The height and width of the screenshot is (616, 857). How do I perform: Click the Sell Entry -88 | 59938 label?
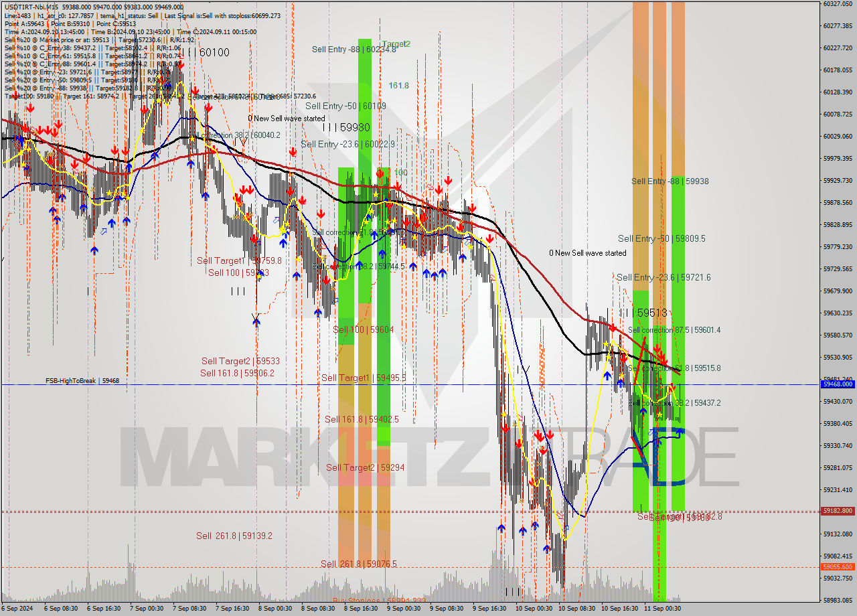[670, 181]
